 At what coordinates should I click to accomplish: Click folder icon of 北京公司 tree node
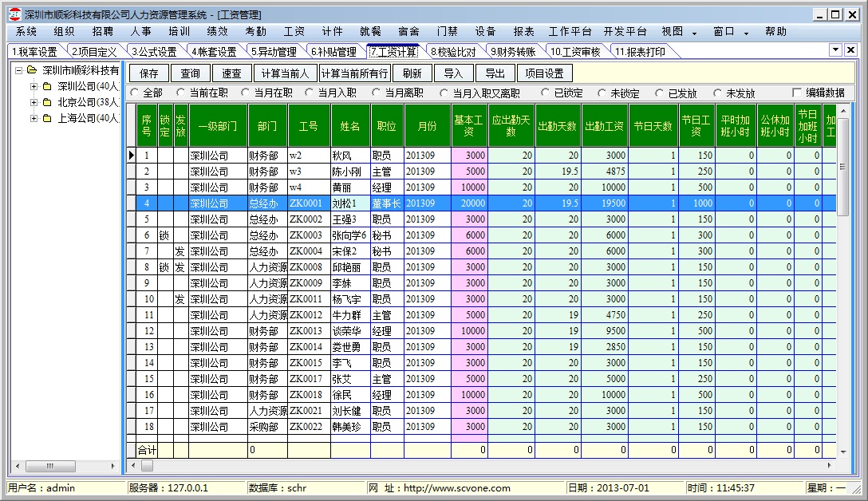pyautogui.click(x=48, y=102)
